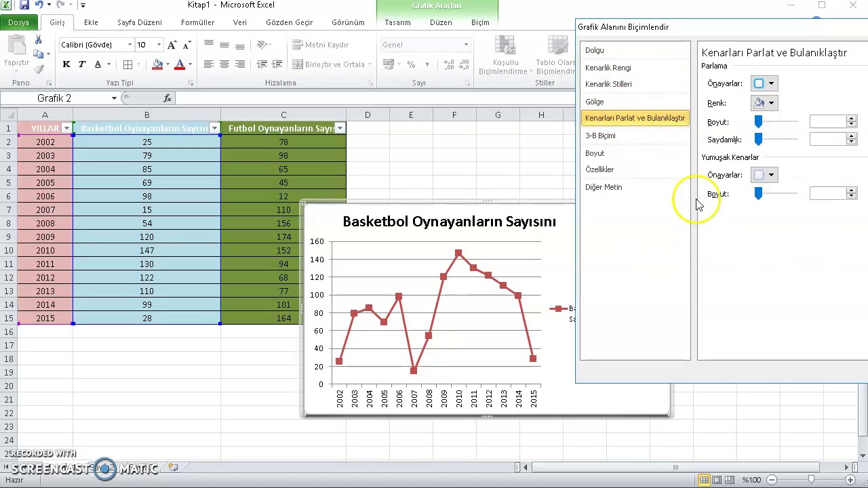Click the Metni Kaydır wrap text button
The height and width of the screenshot is (488, 868).
321,45
